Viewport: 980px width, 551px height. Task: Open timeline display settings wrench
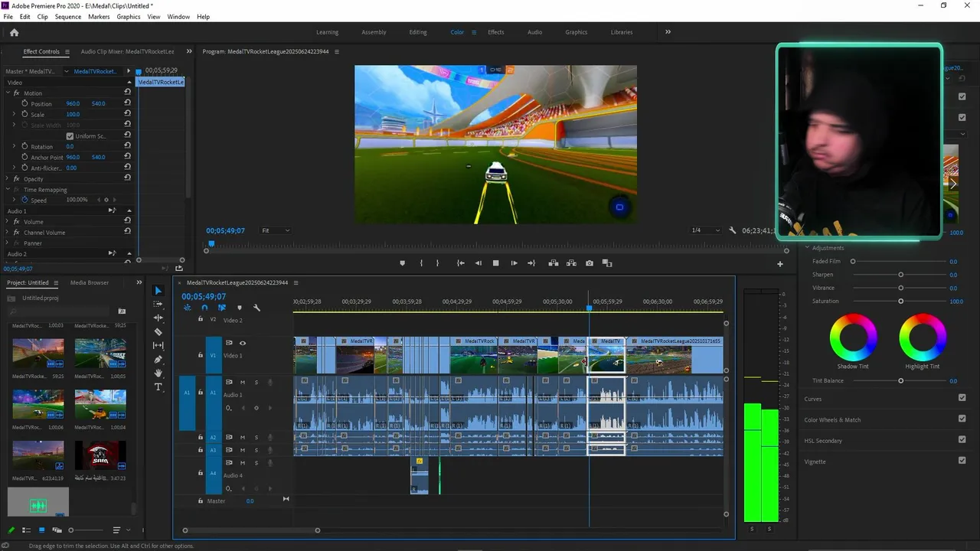click(x=256, y=308)
